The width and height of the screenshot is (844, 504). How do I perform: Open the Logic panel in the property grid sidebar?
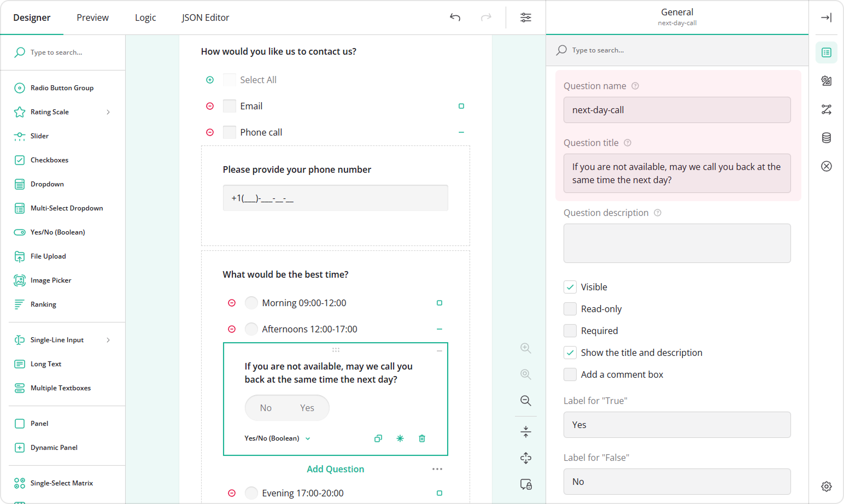coord(826,109)
